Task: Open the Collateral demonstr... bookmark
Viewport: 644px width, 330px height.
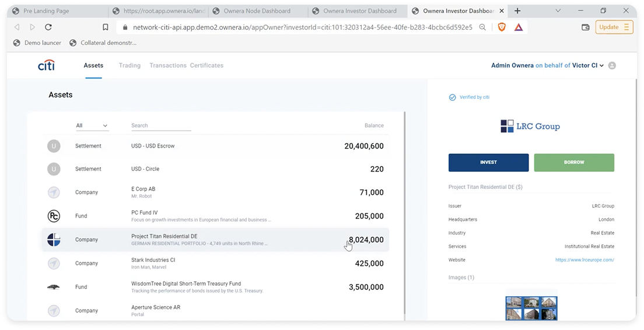Action: pos(103,43)
